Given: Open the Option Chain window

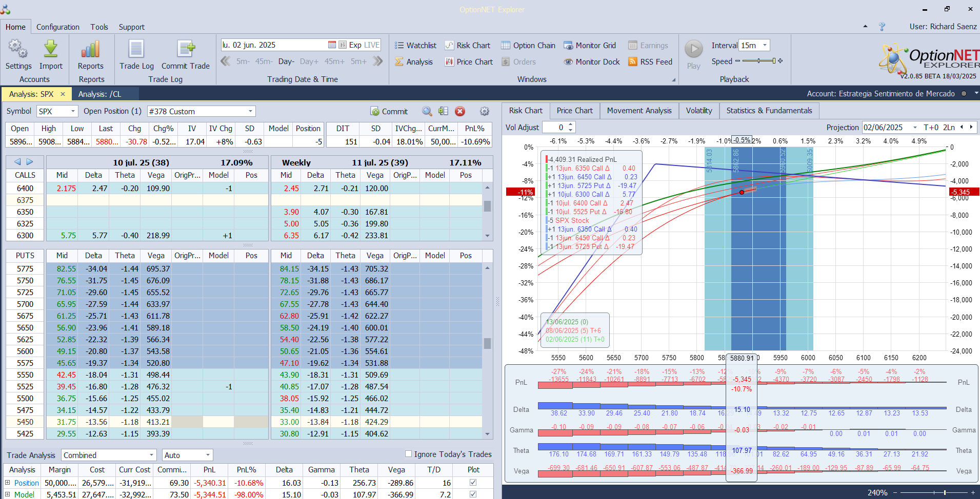Looking at the screenshot, I should (528, 45).
